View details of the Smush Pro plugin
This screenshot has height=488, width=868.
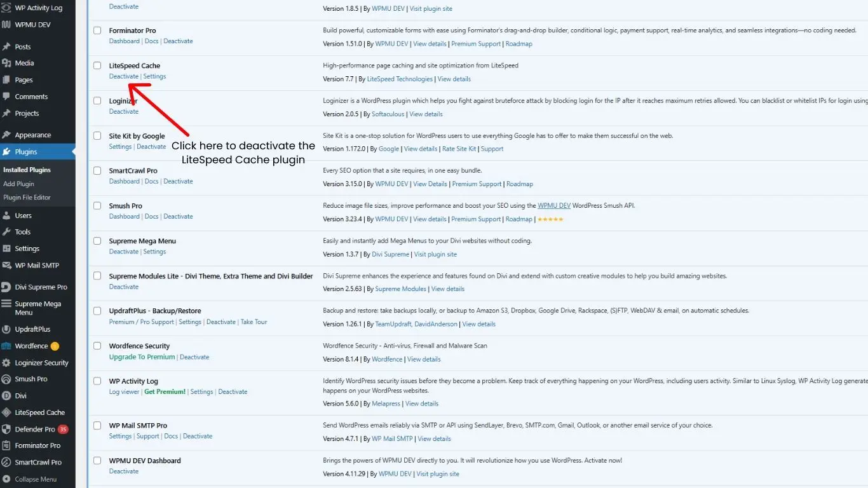[430, 219]
